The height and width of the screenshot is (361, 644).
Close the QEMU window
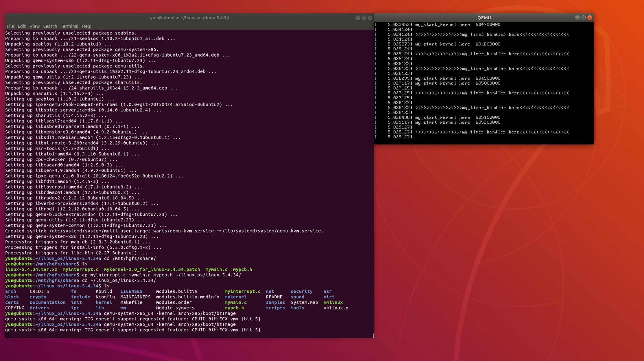pyautogui.click(x=590, y=18)
